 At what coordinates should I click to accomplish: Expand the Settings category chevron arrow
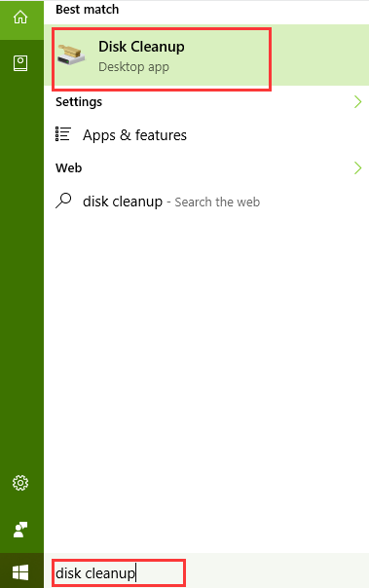point(357,101)
